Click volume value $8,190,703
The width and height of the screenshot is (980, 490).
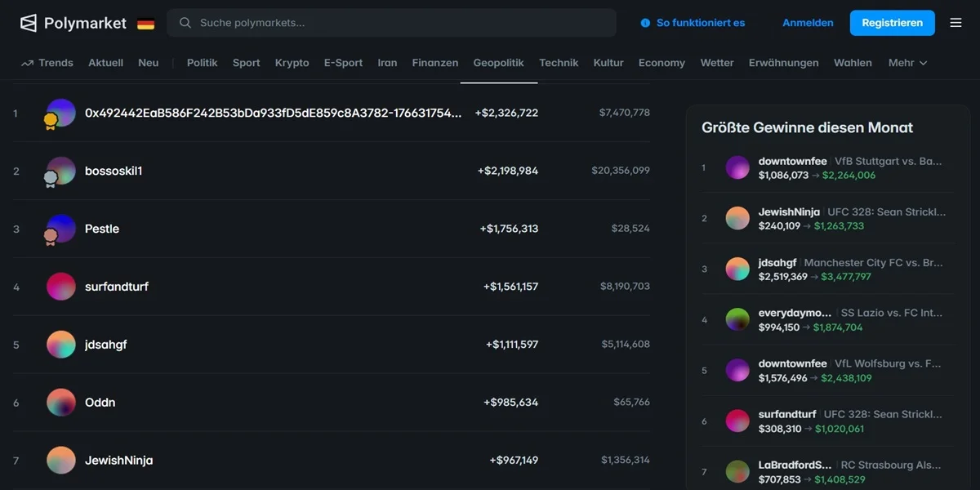tap(625, 287)
